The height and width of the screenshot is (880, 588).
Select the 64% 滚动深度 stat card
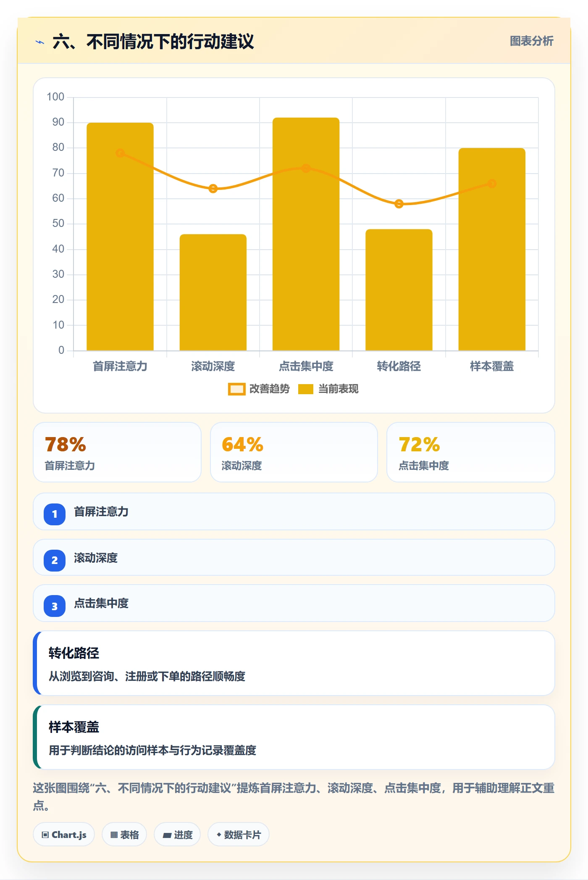pos(294,452)
